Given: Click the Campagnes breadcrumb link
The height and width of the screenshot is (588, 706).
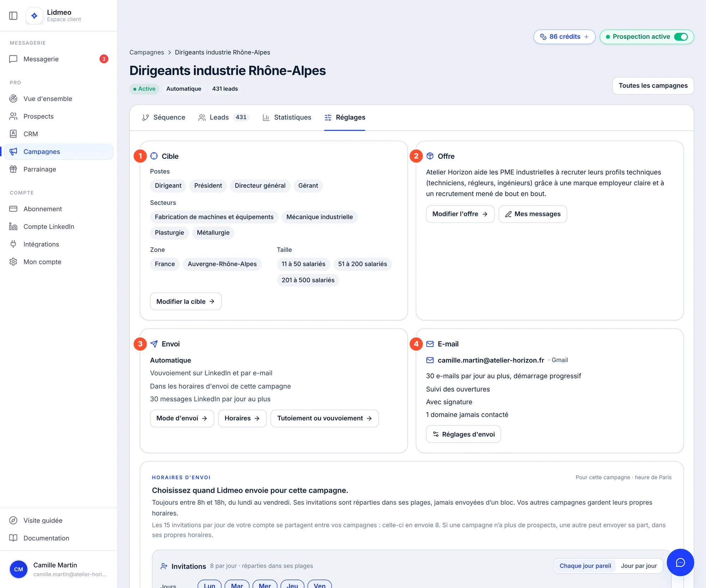Looking at the screenshot, I should point(146,52).
